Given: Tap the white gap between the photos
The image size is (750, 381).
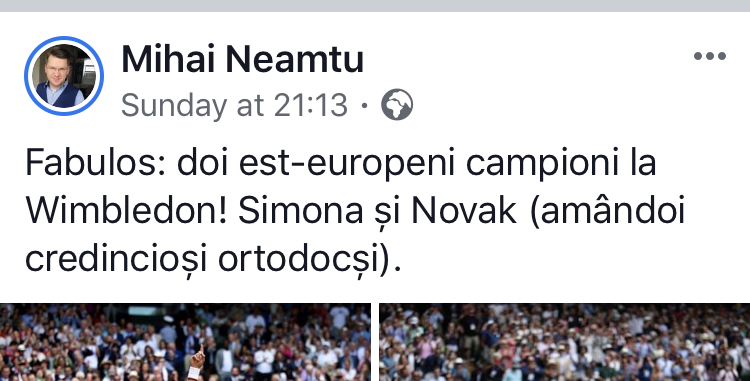Looking at the screenshot, I should (375, 342).
